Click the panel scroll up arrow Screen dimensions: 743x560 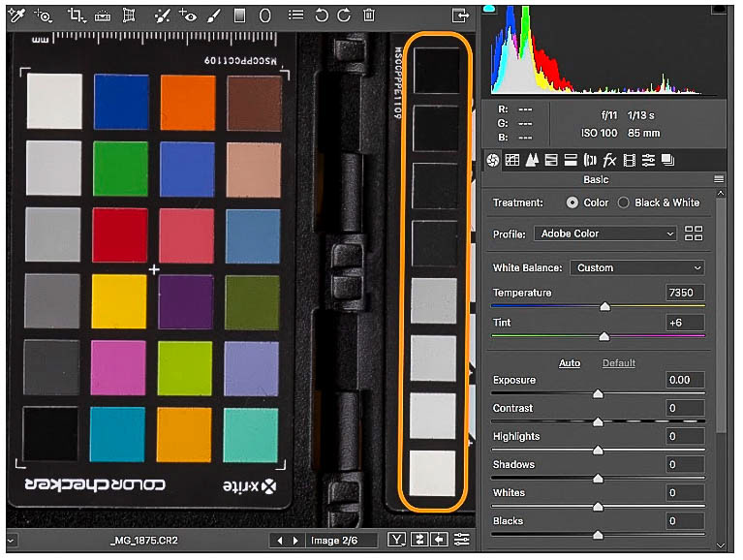tap(721, 194)
